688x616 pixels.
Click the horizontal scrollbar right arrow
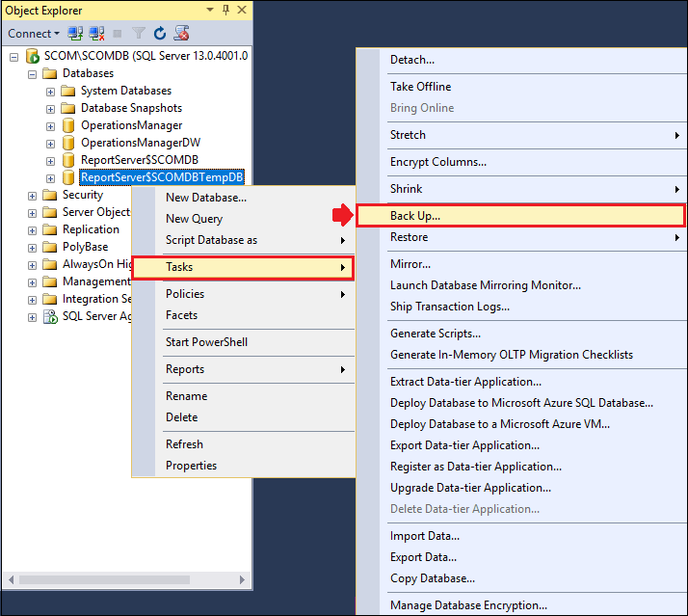[x=242, y=580]
